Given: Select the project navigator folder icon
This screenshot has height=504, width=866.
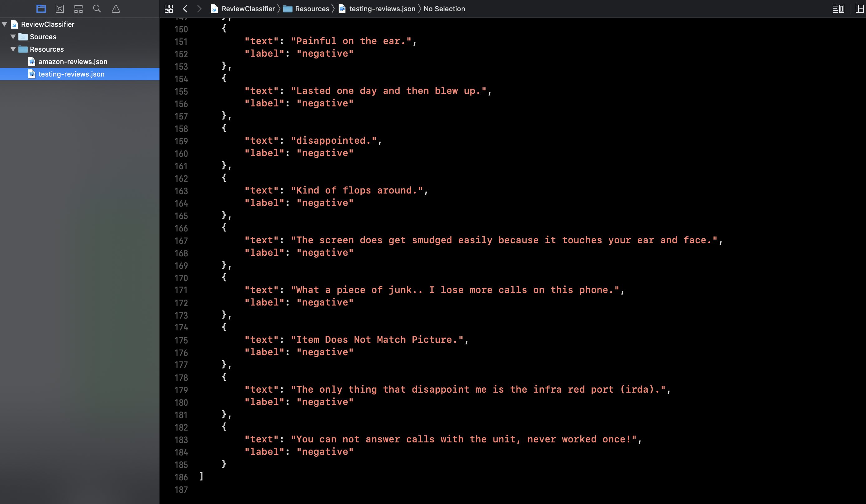Looking at the screenshot, I should (41, 9).
